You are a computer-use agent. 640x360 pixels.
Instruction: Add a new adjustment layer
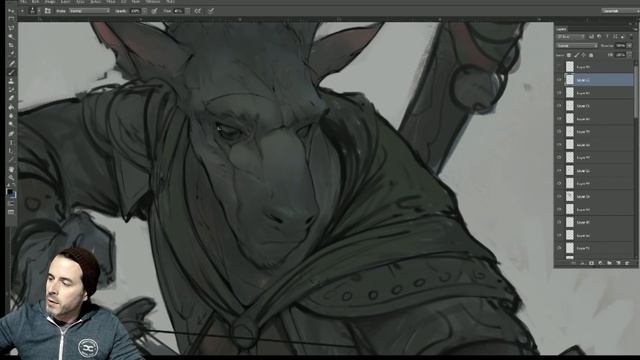[x=600, y=263]
